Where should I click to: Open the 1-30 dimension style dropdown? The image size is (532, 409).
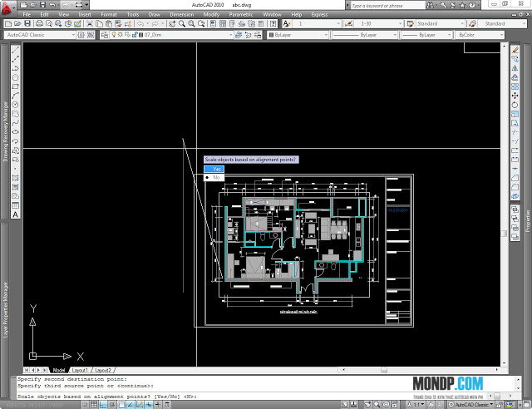(x=379, y=23)
